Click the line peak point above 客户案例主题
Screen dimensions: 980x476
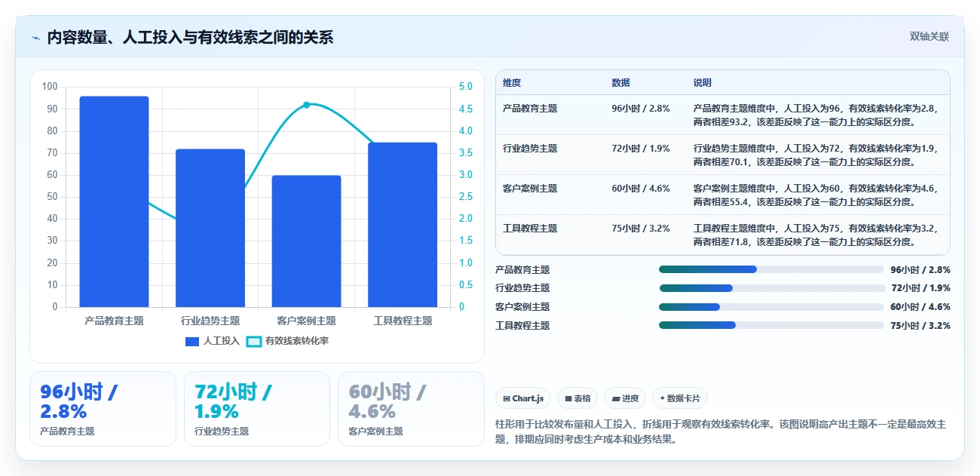306,105
